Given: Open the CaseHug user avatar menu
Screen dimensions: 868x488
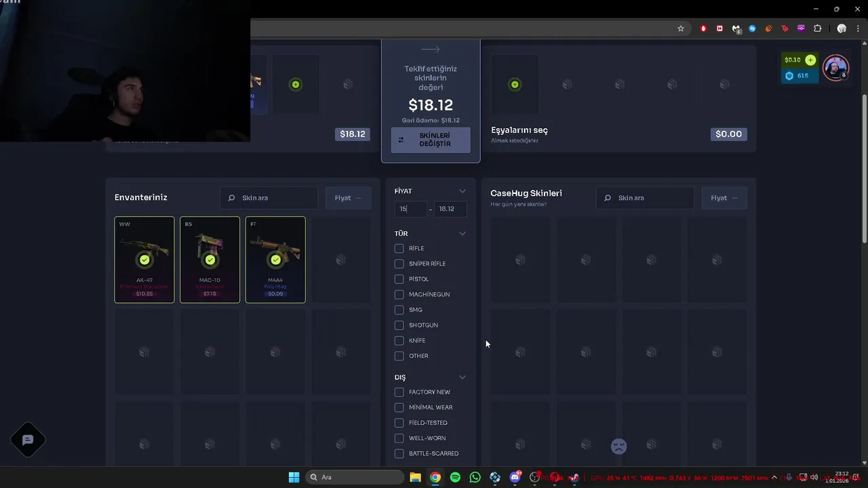Looking at the screenshot, I should click(835, 68).
